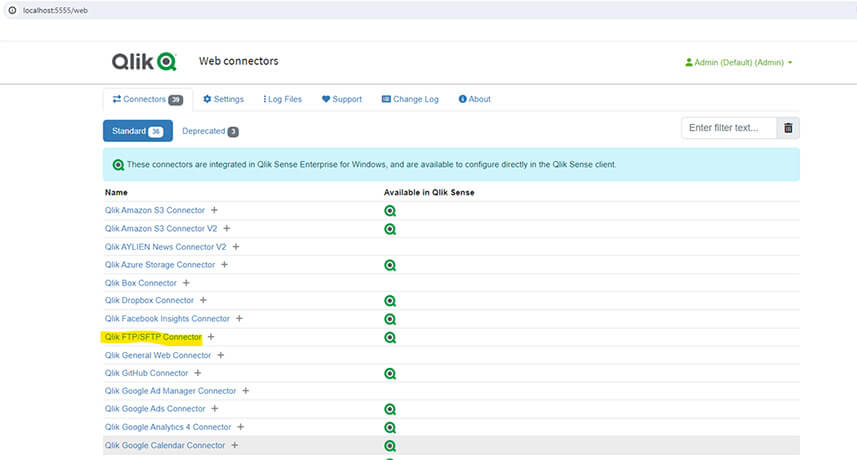Open the highlighted Qlik FTP/SFTP Connector

pos(153,337)
